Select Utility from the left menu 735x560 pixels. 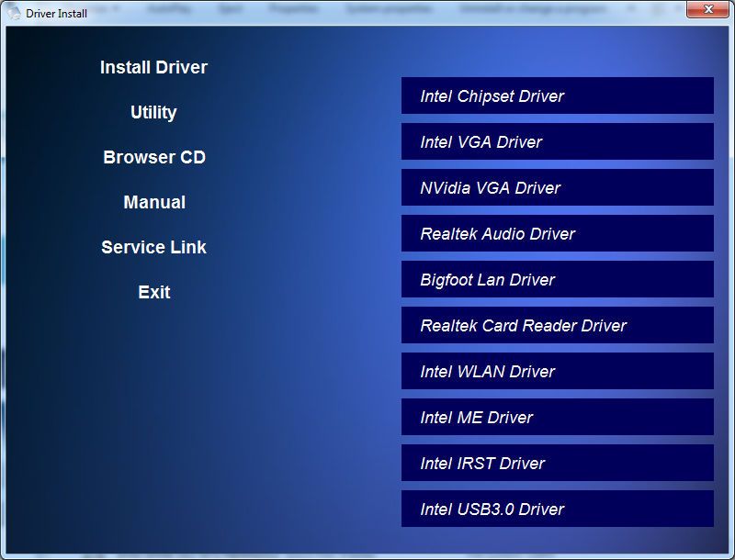[x=153, y=112]
